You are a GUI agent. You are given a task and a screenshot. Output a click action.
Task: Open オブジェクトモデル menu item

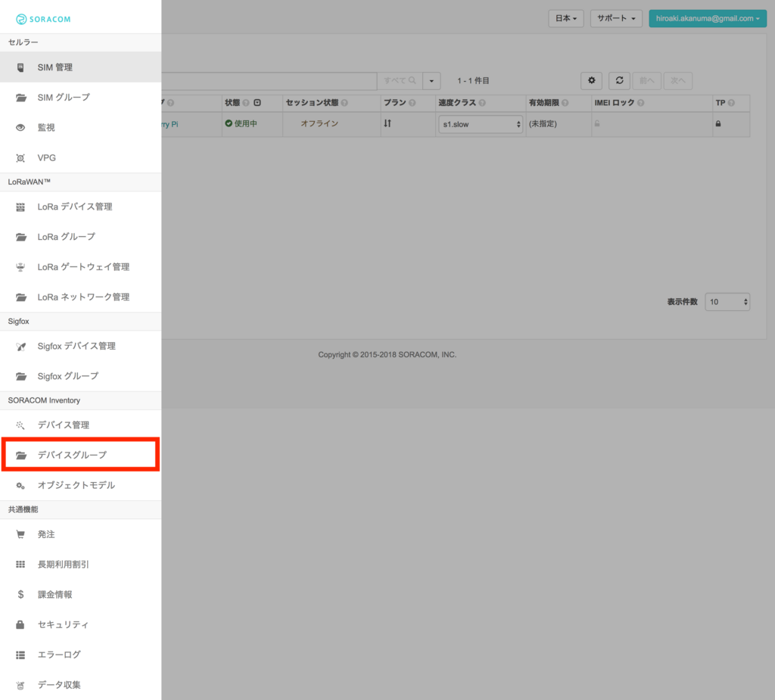click(x=80, y=485)
